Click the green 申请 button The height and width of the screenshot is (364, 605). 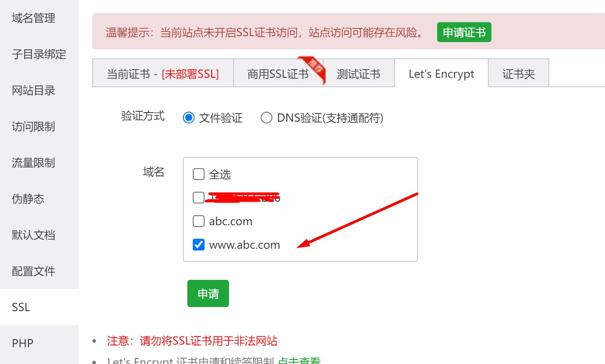[208, 293]
